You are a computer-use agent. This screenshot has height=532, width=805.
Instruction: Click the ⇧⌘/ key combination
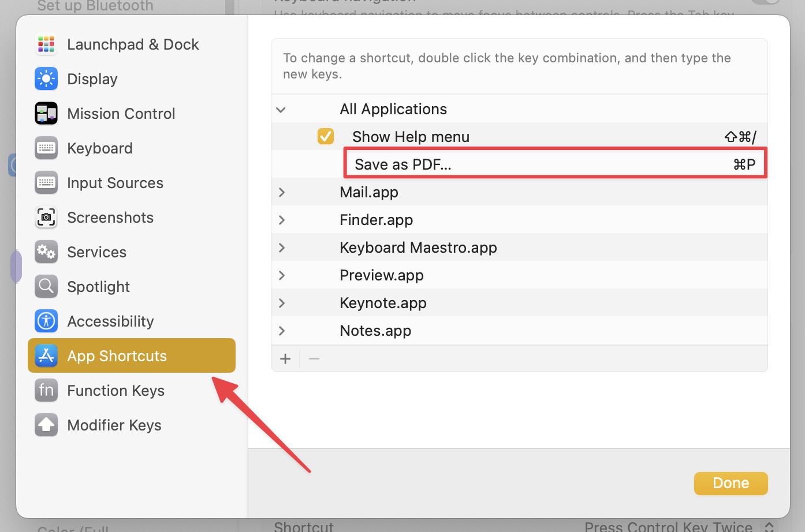(x=740, y=137)
